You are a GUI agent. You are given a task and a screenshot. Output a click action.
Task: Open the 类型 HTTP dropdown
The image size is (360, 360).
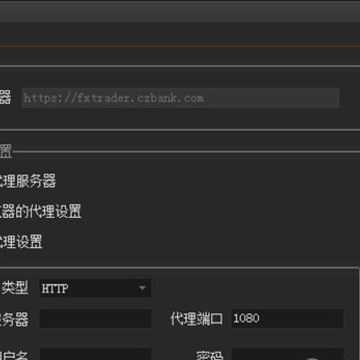point(95,288)
